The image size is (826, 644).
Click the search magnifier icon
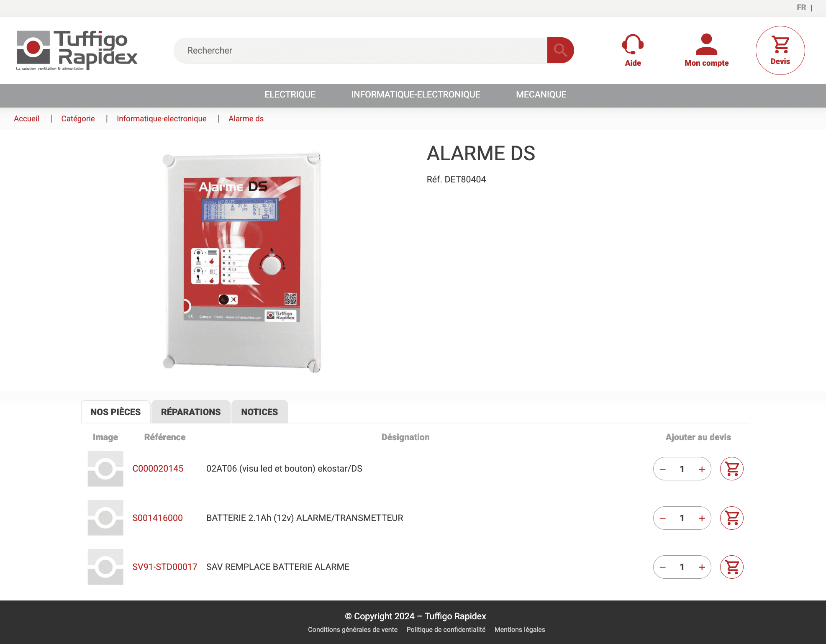[560, 50]
